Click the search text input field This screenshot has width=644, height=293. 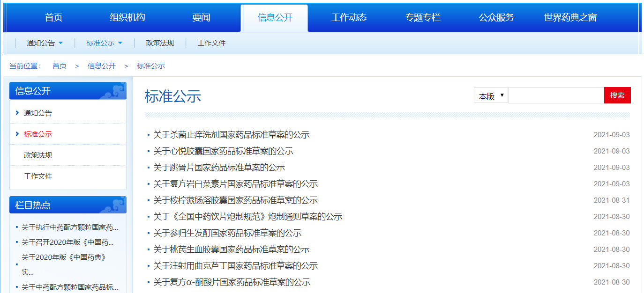pyautogui.click(x=556, y=95)
